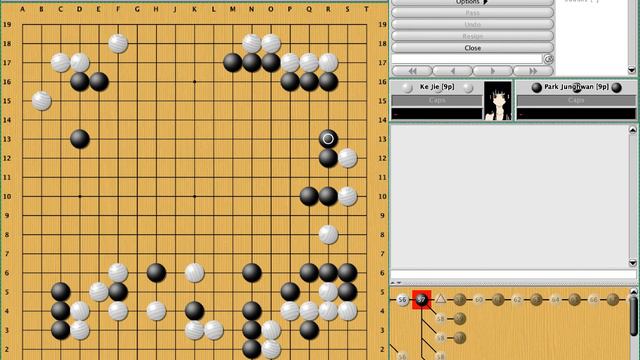Click the Undo button
640x360 pixels.
click(472, 24)
